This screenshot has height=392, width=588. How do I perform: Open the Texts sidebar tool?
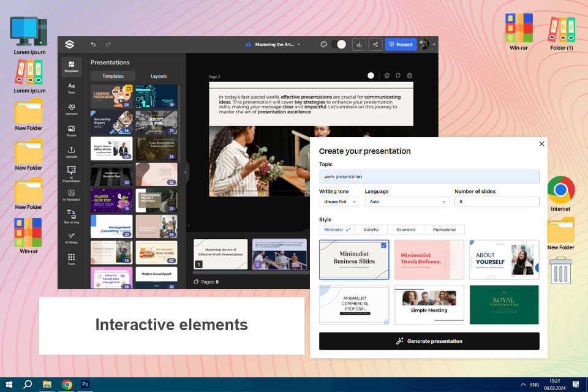(71, 88)
